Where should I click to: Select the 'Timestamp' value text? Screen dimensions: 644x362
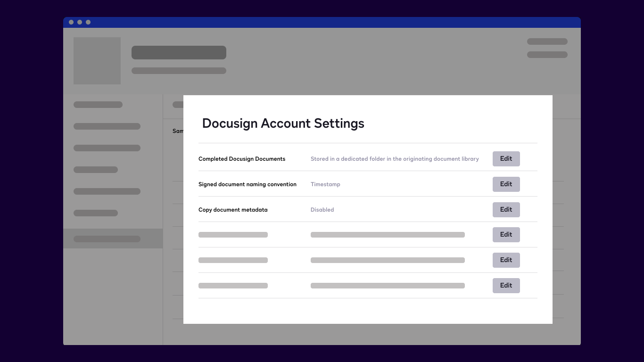click(325, 184)
